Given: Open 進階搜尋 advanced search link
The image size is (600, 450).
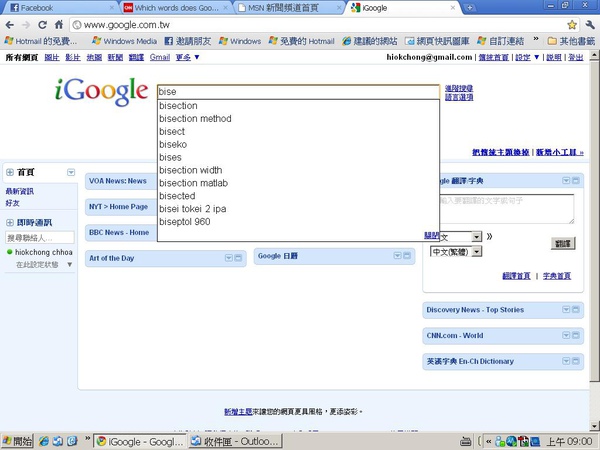Looking at the screenshot, I should point(459,88).
